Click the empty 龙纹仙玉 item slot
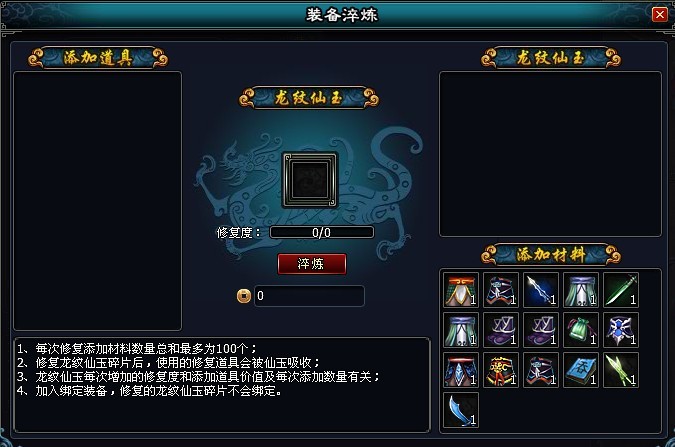Screen dimensions: 675x447 coord(310,180)
